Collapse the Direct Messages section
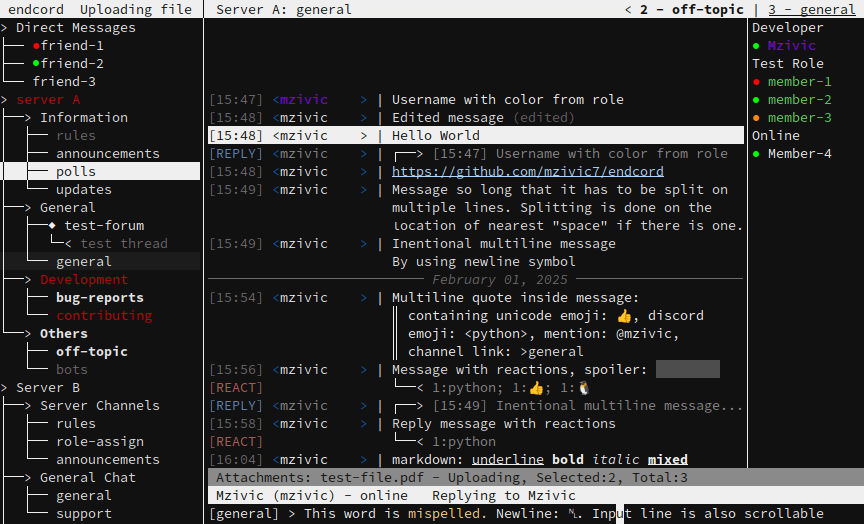864x524 pixels. 6,28
